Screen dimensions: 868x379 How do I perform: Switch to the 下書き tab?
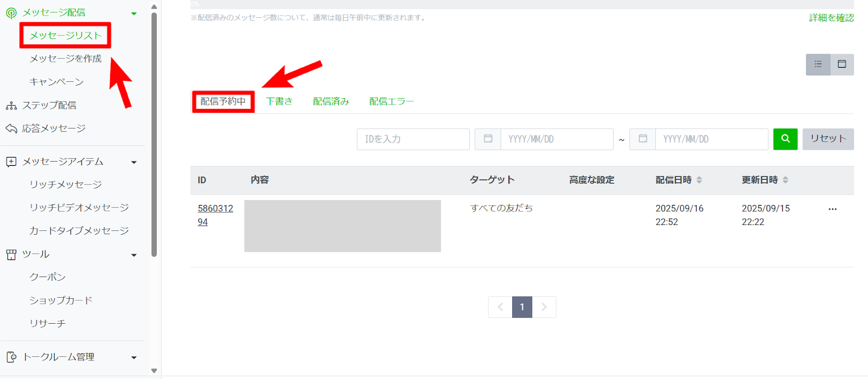[x=279, y=101]
